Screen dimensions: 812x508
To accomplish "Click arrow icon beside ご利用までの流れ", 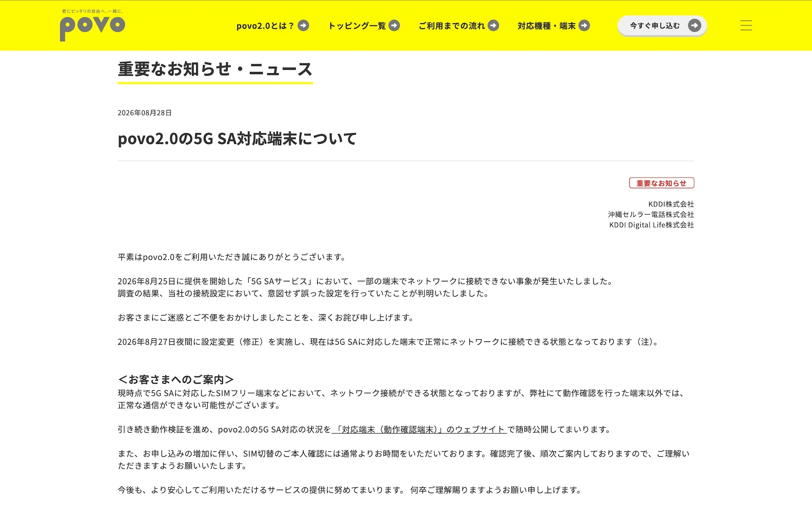I will click(494, 26).
